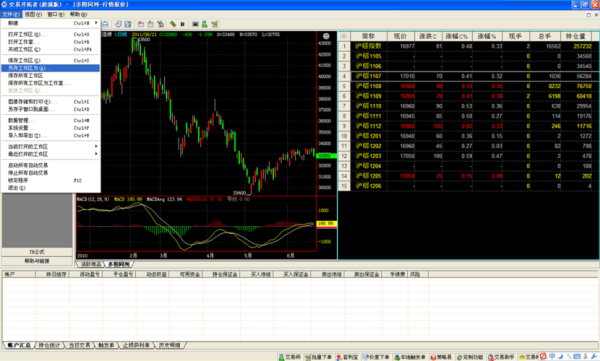Expand 当前打开的工作区 submenu
The width and height of the screenshot is (600, 361).
(x=51, y=147)
